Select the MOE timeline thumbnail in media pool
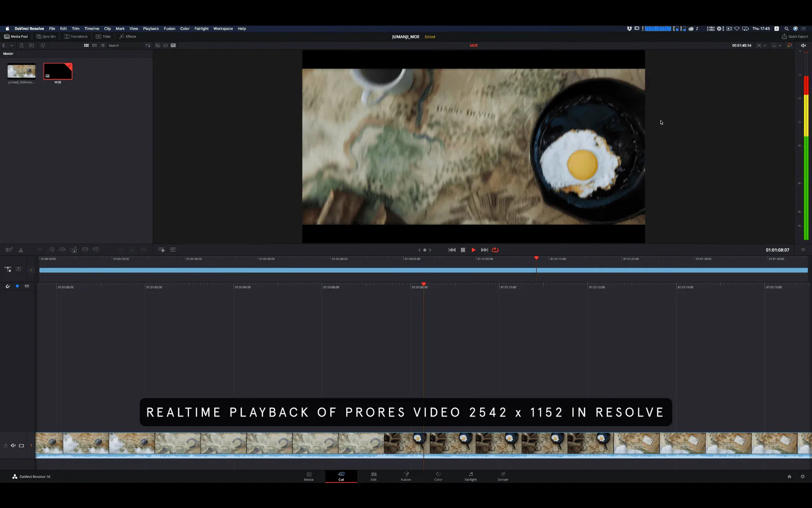This screenshot has width=812, height=508. click(58, 72)
